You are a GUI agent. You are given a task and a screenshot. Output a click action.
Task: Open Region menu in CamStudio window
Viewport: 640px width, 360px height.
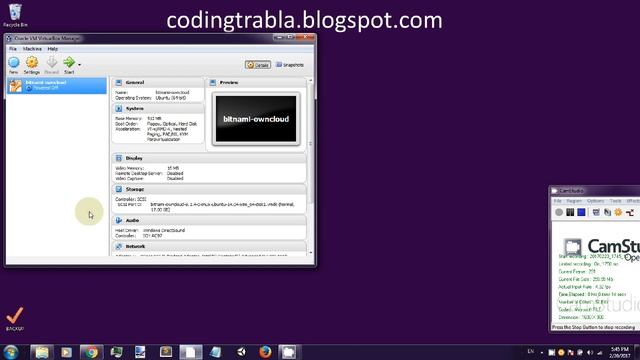click(574, 201)
